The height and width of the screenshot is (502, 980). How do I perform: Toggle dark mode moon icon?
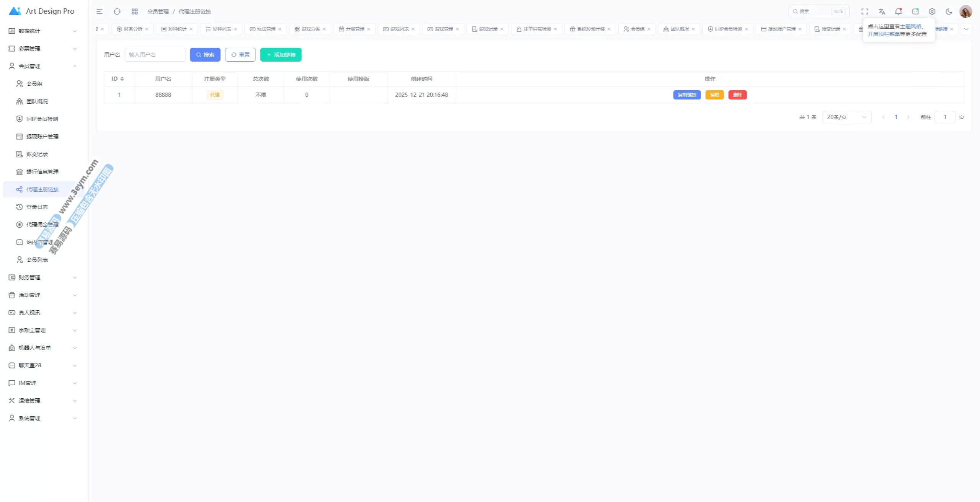pyautogui.click(x=949, y=11)
